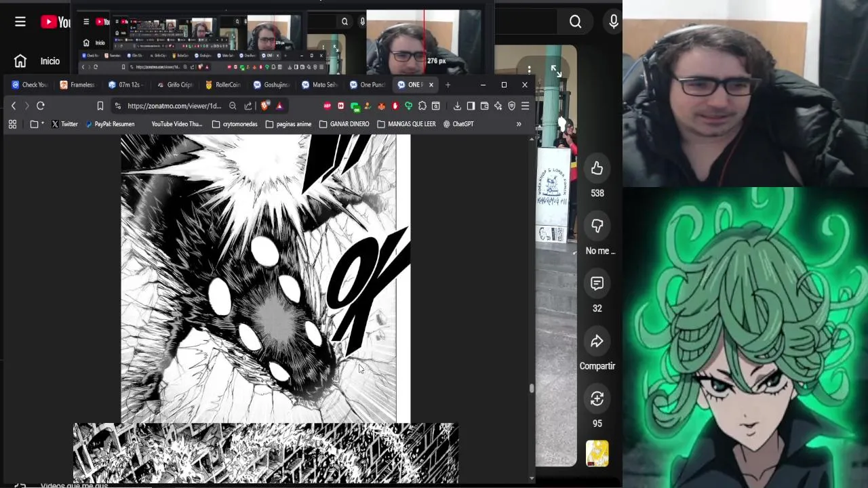Open a new browser tab
Screen dimensions: 868x488
click(448, 85)
